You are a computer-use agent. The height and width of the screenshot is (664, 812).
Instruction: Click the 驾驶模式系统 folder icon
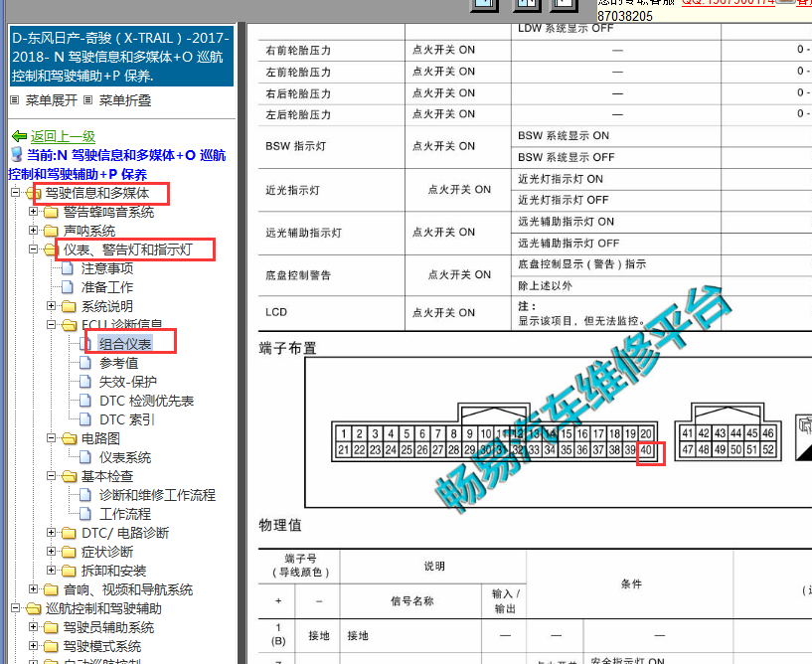[x=51, y=646]
